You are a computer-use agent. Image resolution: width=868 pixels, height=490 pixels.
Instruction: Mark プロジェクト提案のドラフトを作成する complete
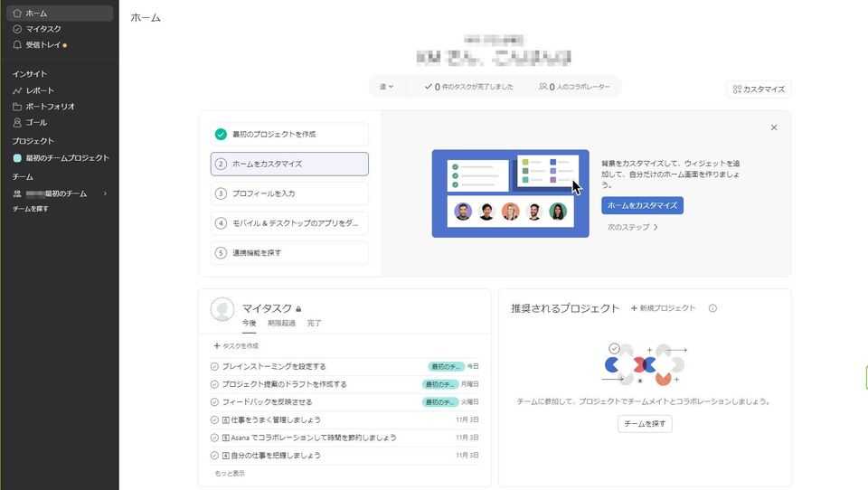point(215,384)
